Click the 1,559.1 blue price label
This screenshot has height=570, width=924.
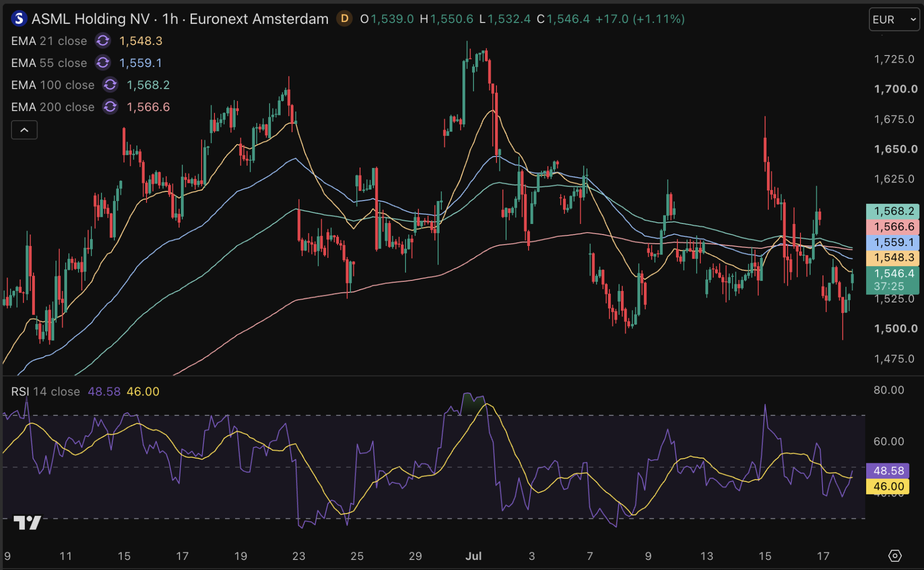892,242
